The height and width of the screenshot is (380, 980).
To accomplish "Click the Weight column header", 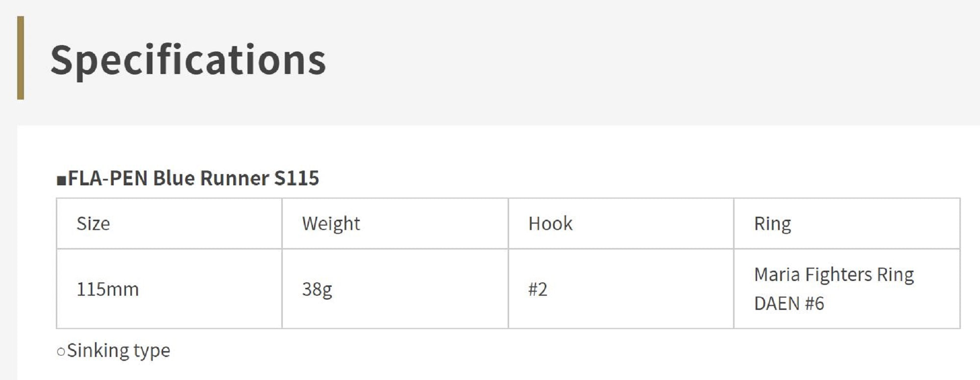I will pos(331,224).
